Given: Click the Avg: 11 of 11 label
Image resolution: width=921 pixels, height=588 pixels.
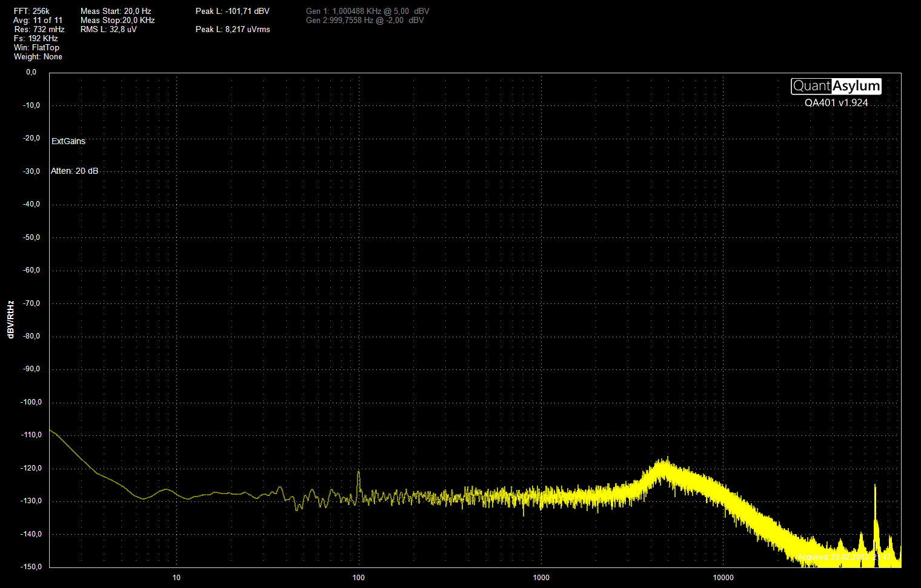Looking at the screenshot, I should pos(38,20).
